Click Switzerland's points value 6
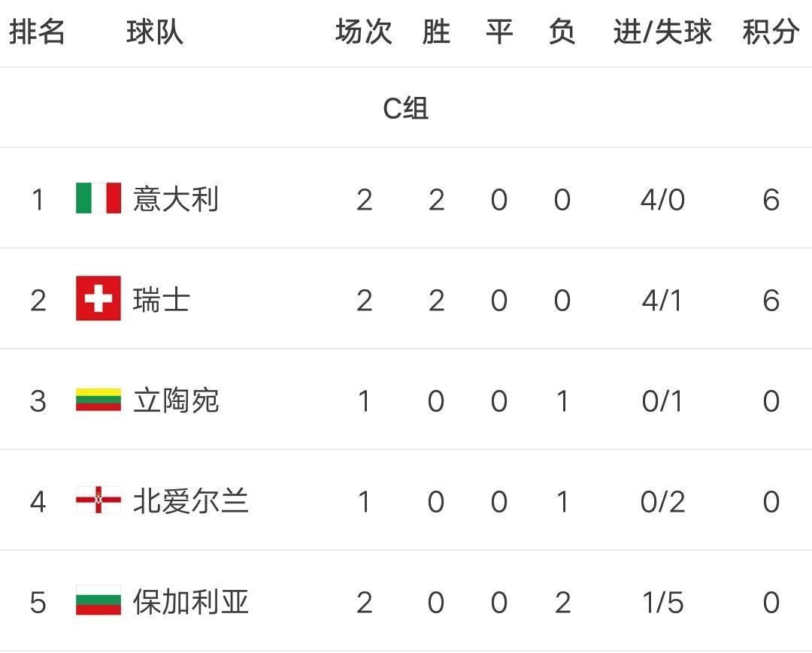Image resolution: width=812 pixels, height=653 pixels. click(x=771, y=300)
